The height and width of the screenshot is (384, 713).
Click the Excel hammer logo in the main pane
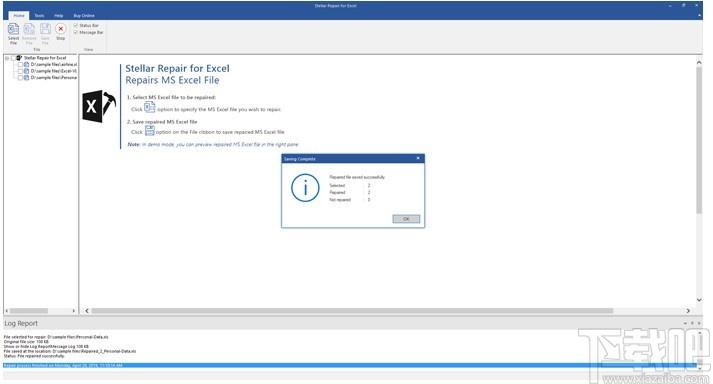coord(99,106)
